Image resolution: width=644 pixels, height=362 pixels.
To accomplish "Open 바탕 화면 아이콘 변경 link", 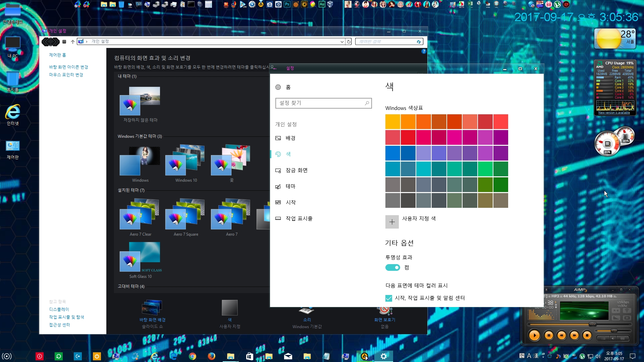I will pos(69,67).
